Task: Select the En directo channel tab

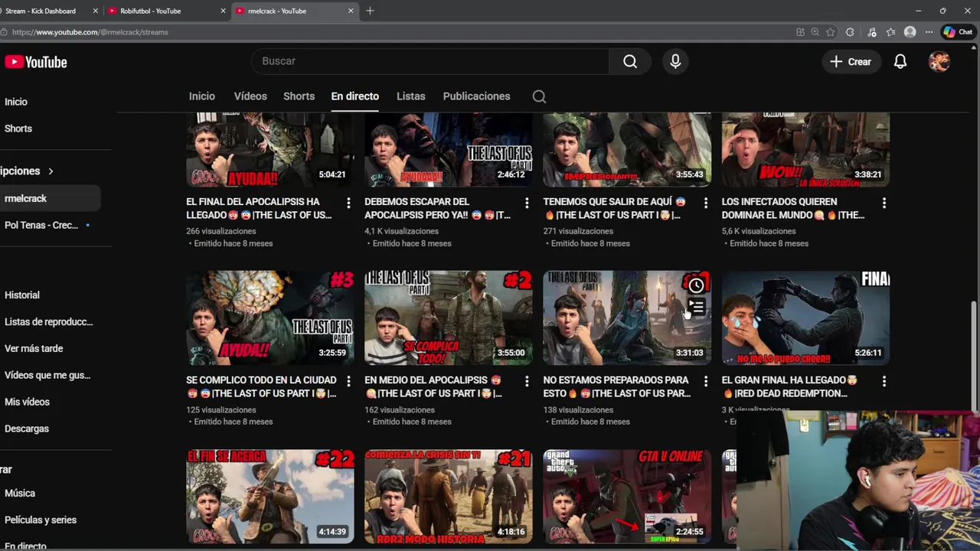Action: click(x=355, y=96)
